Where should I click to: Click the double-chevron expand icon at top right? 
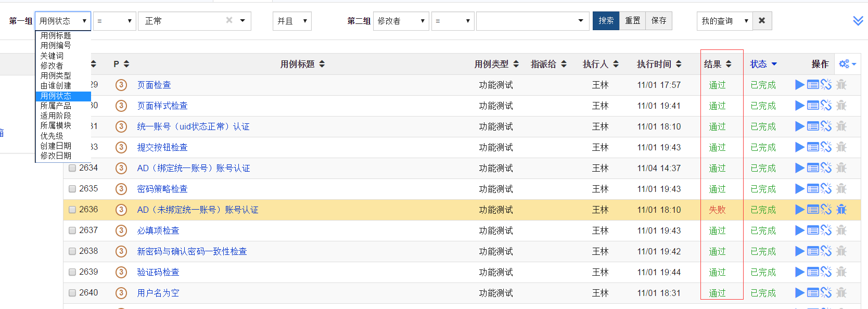tap(858, 21)
